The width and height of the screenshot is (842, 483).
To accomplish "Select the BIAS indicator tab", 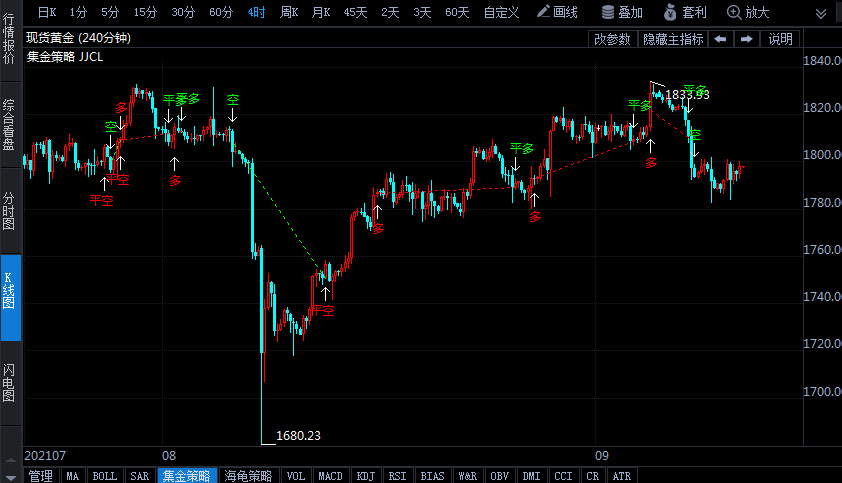I will 432,476.
